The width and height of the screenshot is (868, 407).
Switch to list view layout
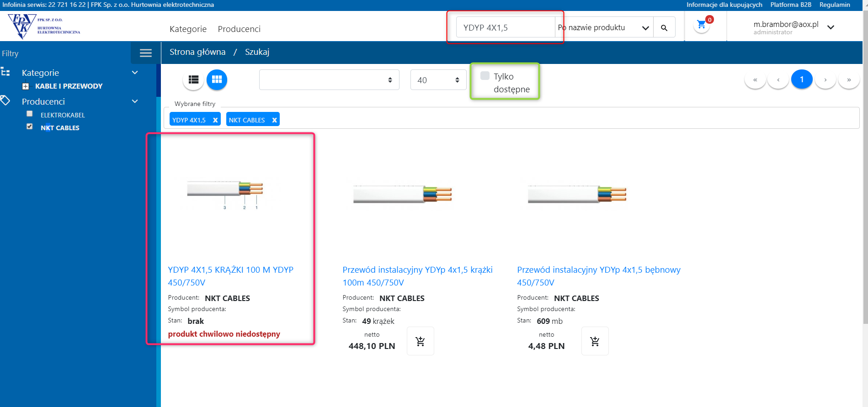[x=193, y=80]
